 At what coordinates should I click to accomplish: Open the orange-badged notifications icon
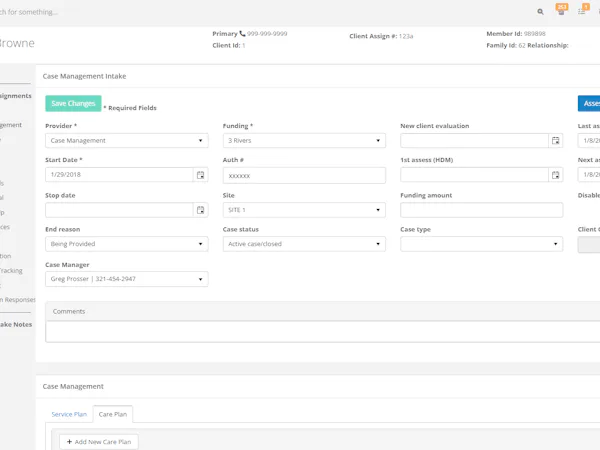click(561, 10)
